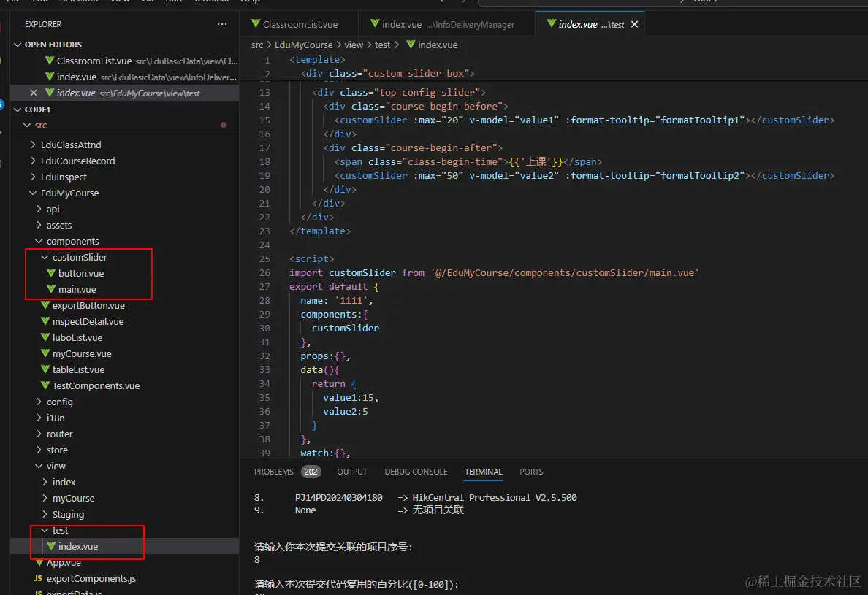The width and height of the screenshot is (868, 595).
Task: Click view breadcrumb segment
Action: click(x=354, y=45)
